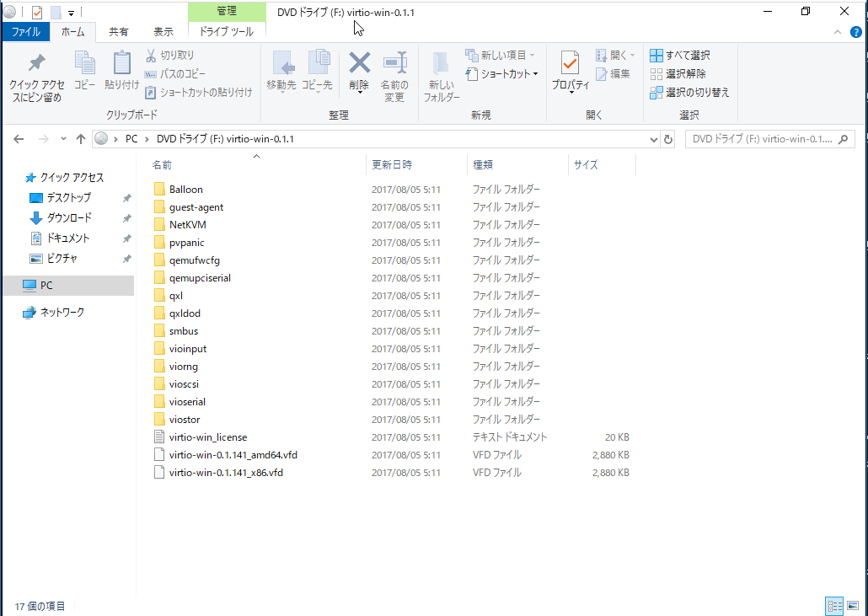The height and width of the screenshot is (616, 868).
Task: Switch to Large icons view in status bar
Action: tap(853, 606)
